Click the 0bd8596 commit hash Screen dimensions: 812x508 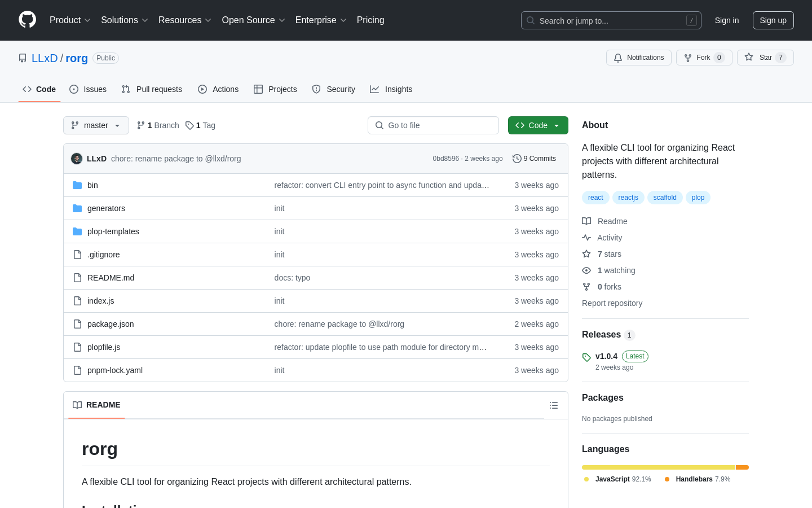(x=445, y=159)
